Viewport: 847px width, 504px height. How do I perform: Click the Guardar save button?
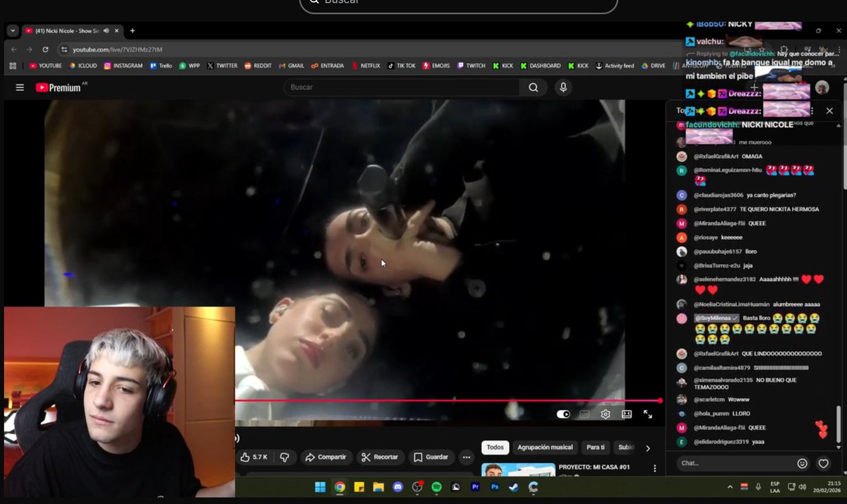pyautogui.click(x=431, y=457)
